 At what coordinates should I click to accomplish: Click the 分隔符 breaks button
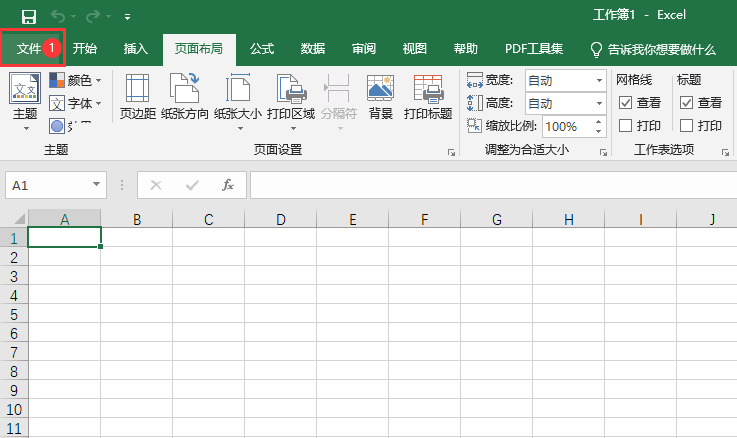click(339, 102)
